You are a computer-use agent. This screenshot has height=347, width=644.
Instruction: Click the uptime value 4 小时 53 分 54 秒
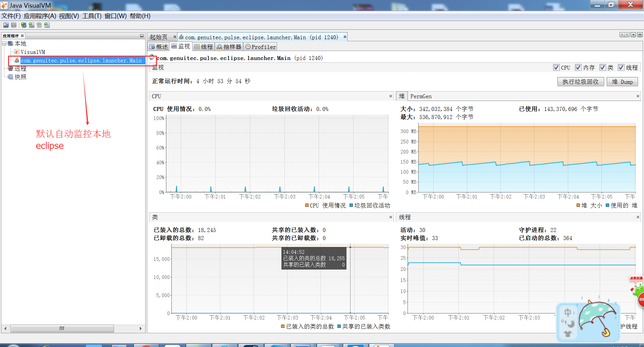pos(223,81)
